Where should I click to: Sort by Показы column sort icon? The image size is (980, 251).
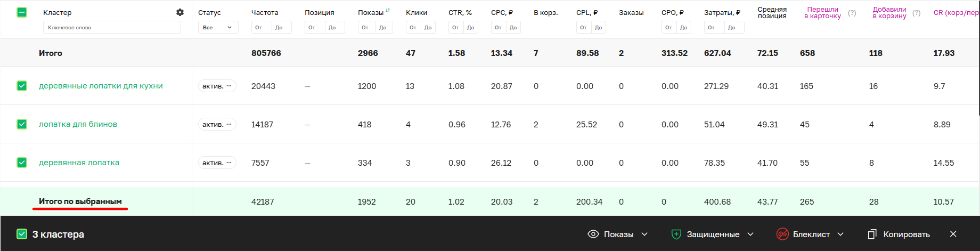pos(388,10)
